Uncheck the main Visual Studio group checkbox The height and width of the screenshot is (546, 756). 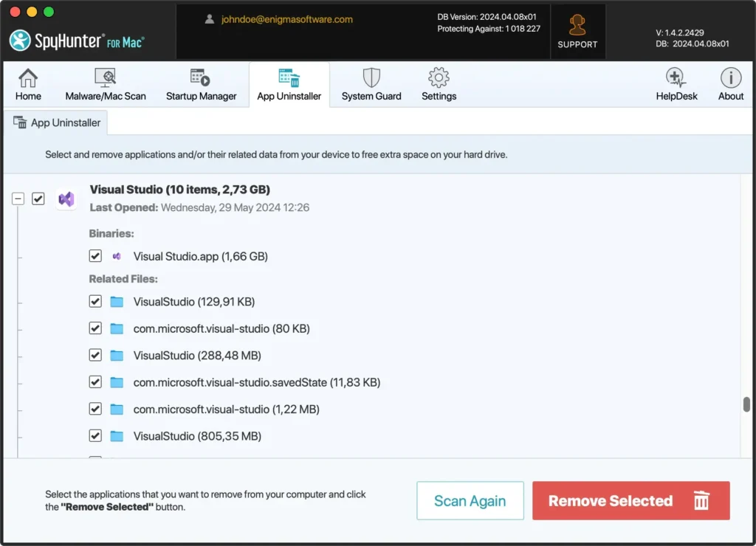[38, 198]
